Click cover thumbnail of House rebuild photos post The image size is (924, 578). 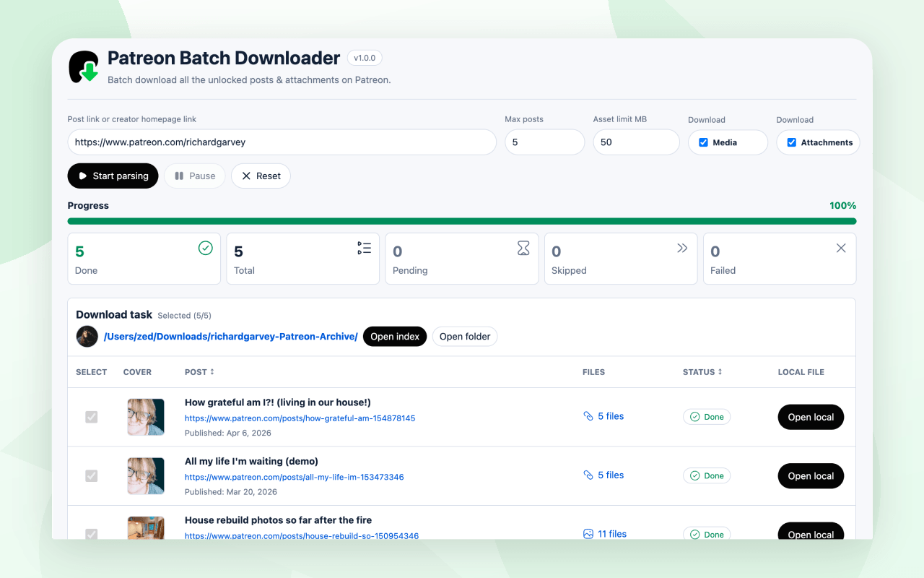pos(146,528)
